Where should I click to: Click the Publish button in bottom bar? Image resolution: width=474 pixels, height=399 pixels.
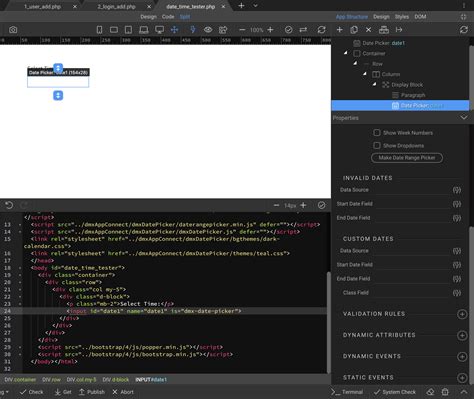click(92, 392)
